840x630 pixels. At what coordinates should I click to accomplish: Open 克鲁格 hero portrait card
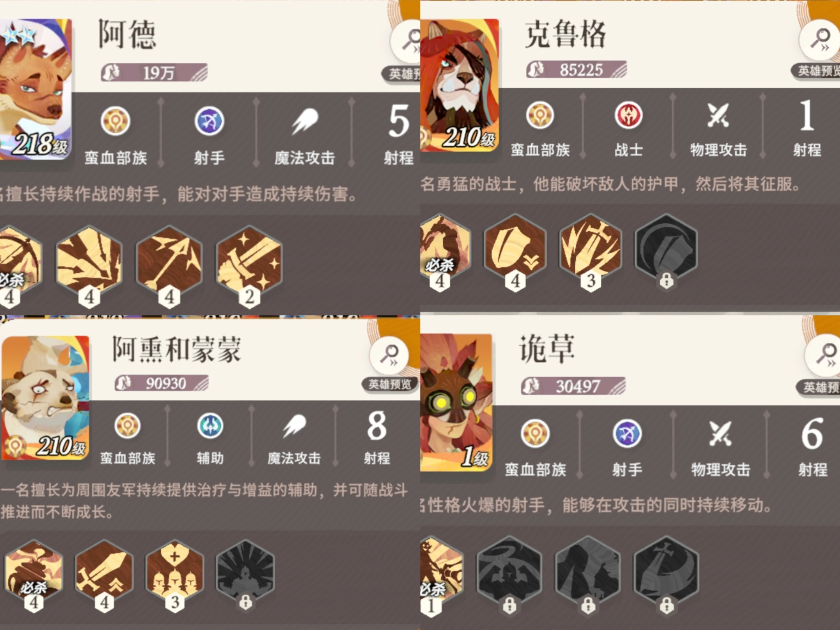[460, 86]
